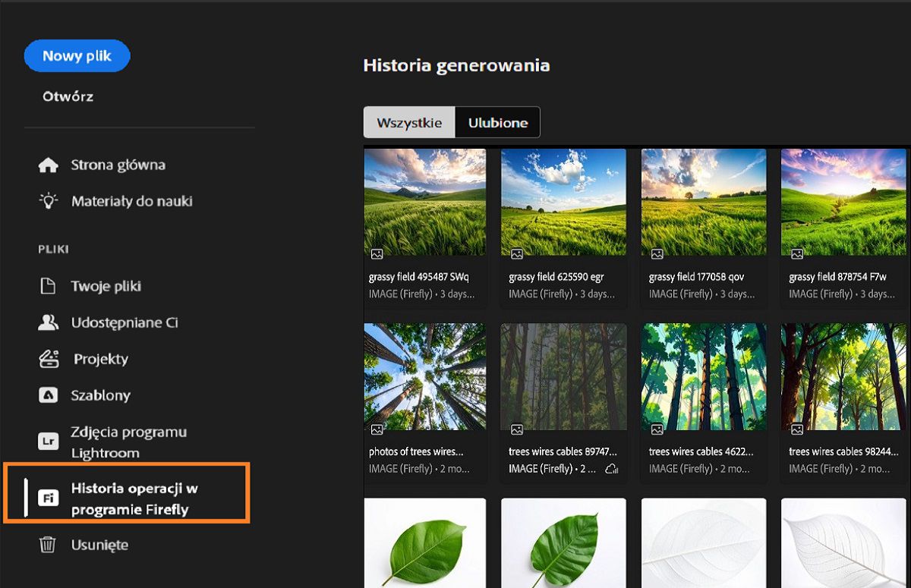Click the Projekty sidebar icon

[49, 359]
